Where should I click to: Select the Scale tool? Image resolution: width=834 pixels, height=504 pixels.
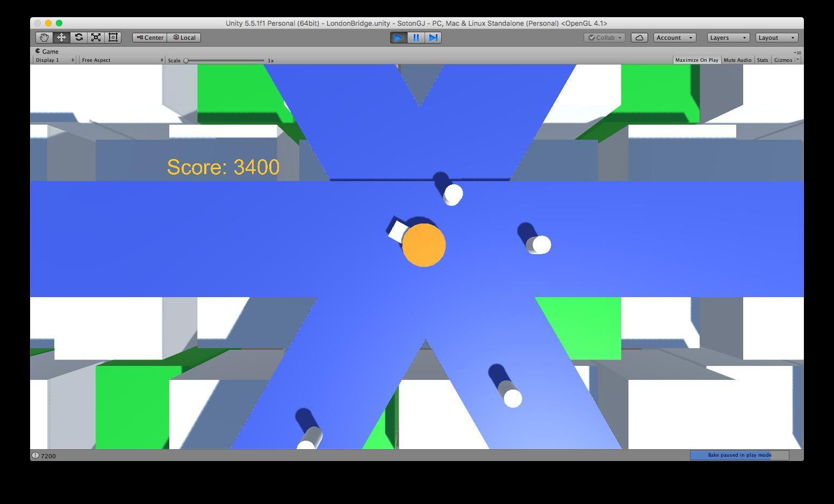point(96,38)
